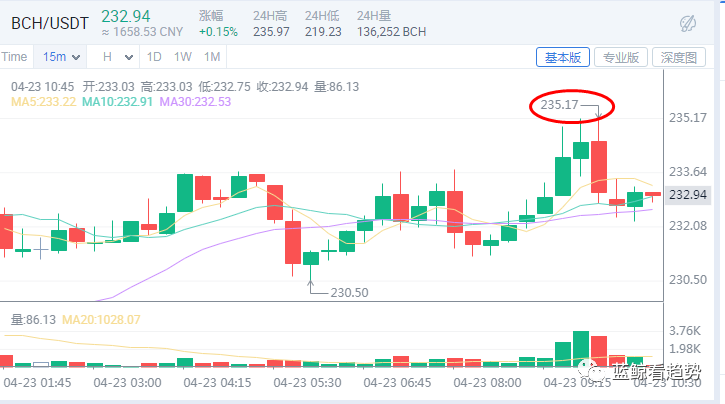The image size is (725, 404).
Task: Click the 24H高 value 235.97
Action: (x=271, y=32)
